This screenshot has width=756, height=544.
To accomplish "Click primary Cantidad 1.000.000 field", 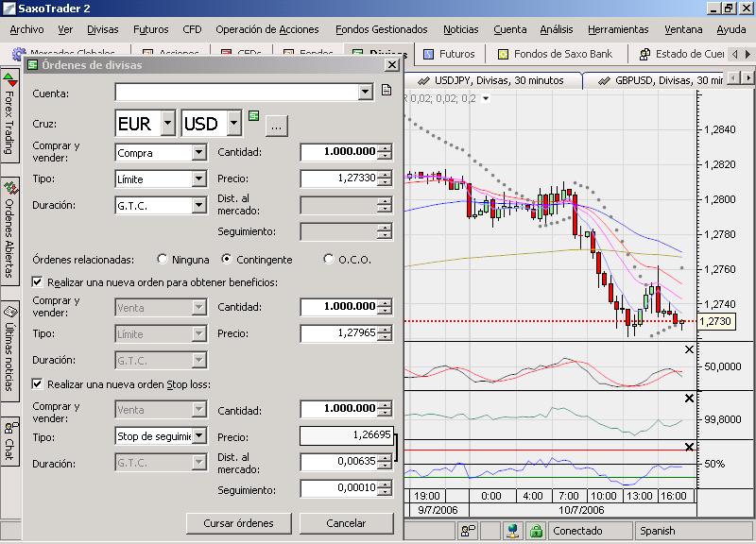I will pyautogui.click(x=338, y=152).
